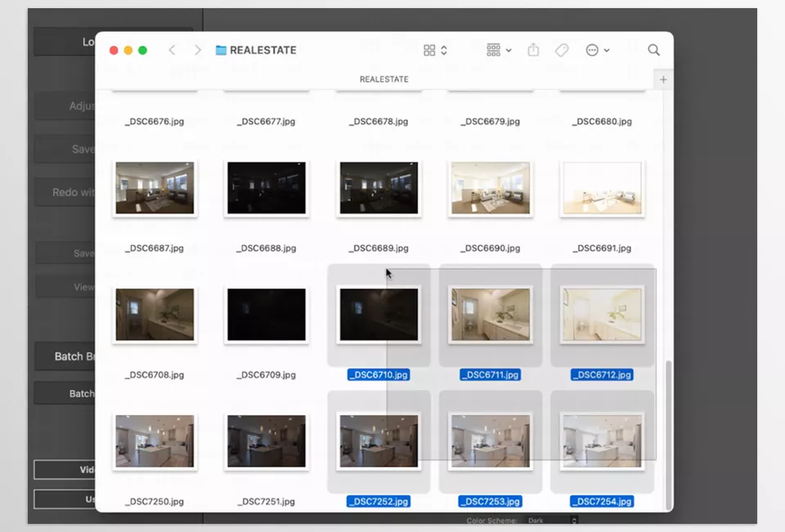This screenshot has width=785, height=532.
Task: Select thumbnail of _DSC6689.jpg
Action: [x=379, y=188]
